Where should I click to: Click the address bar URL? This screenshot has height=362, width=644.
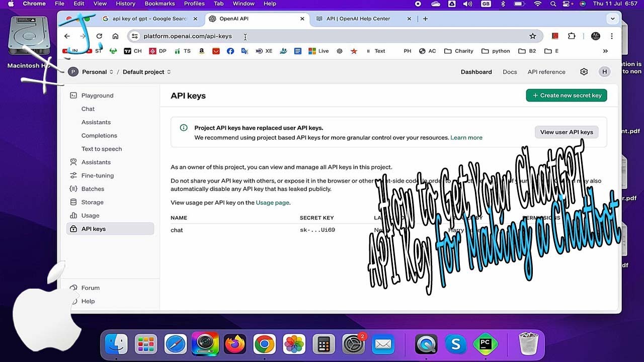(x=188, y=36)
